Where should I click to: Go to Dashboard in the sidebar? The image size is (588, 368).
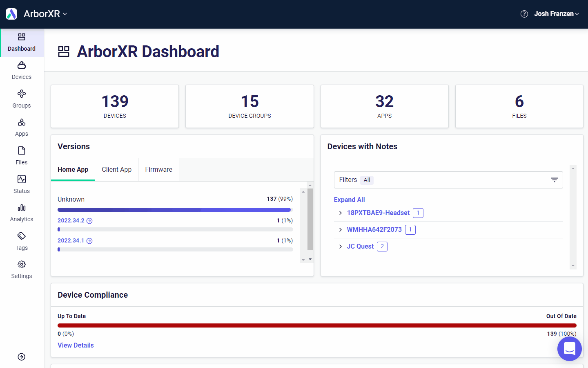(22, 43)
